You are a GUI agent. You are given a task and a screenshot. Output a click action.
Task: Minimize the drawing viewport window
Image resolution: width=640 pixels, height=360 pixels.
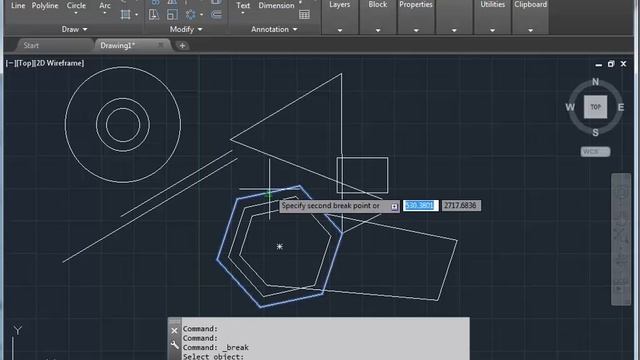point(599,64)
